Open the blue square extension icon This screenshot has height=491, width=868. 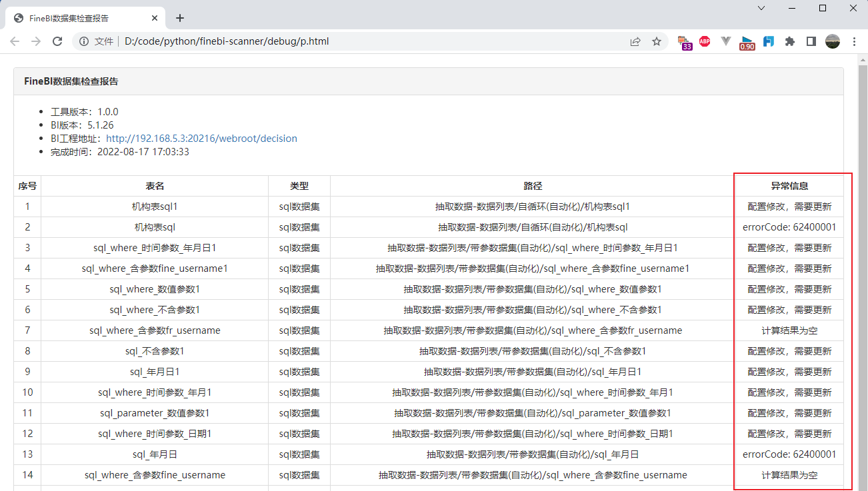coord(769,41)
